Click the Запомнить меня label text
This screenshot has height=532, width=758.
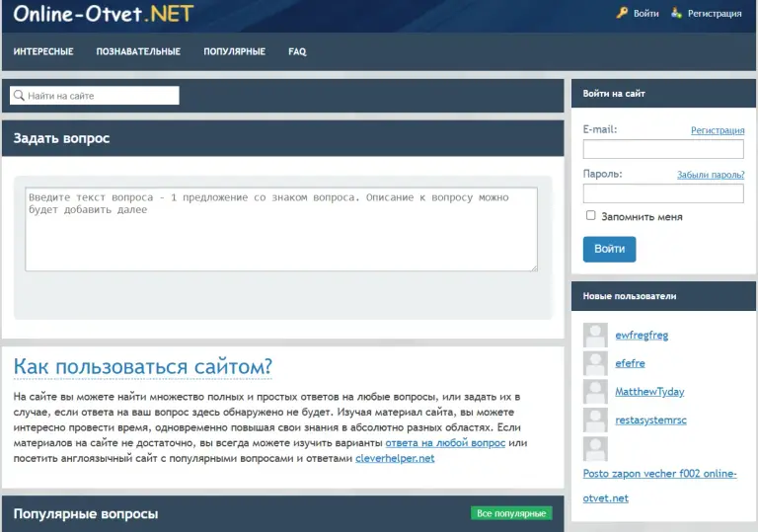[x=642, y=217]
